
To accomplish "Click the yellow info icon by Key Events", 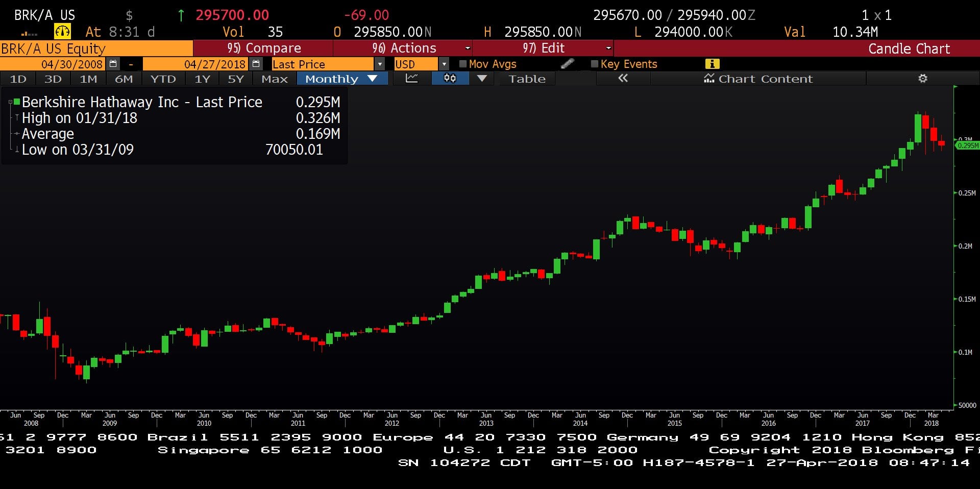I will (712, 64).
